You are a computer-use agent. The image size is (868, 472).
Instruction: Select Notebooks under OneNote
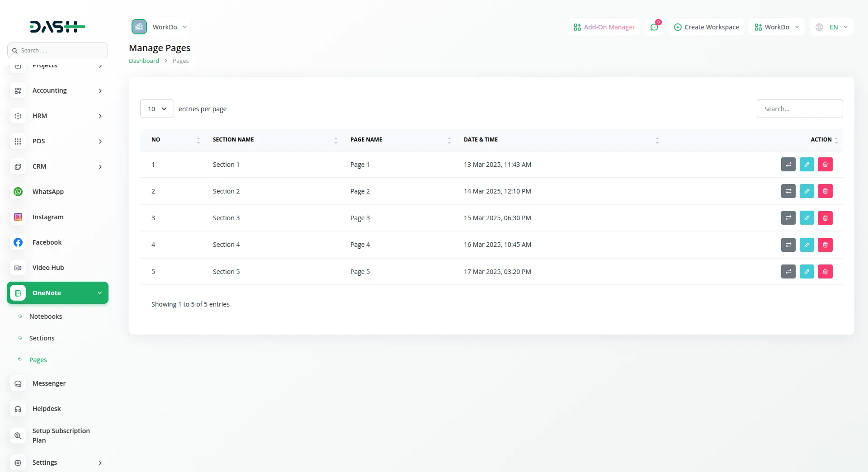click(x=46, y=316)
